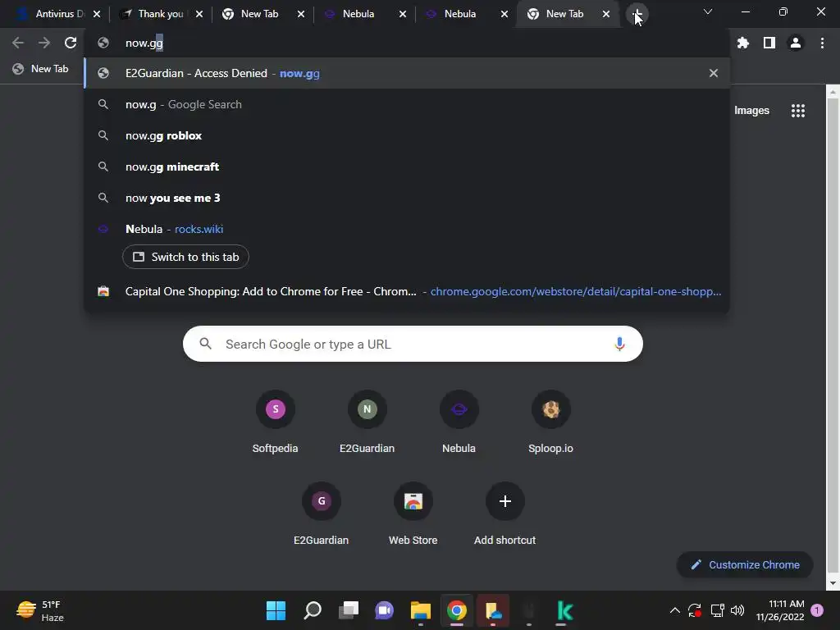Open the side panel icon
Viewport: 840px width, 630px height.
(x=769, y=43)
